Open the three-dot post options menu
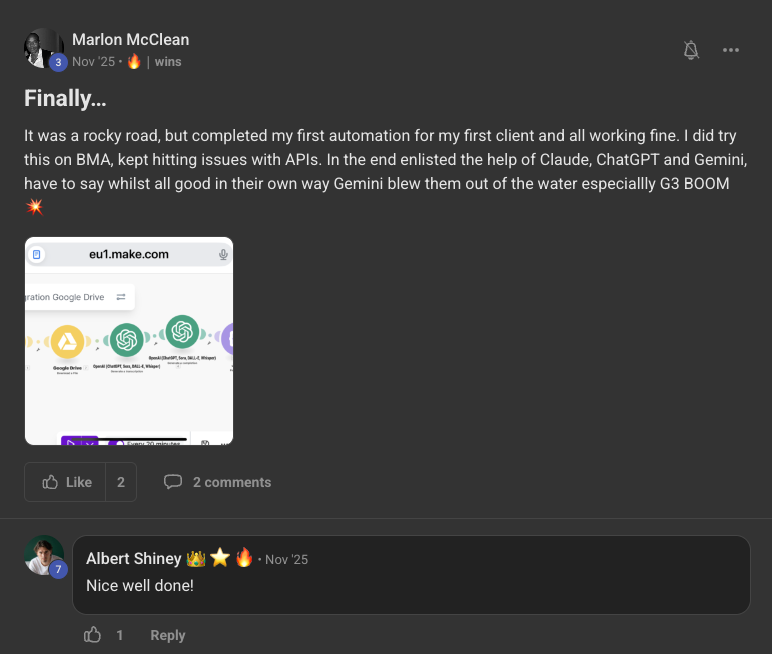 click(731, 50)
